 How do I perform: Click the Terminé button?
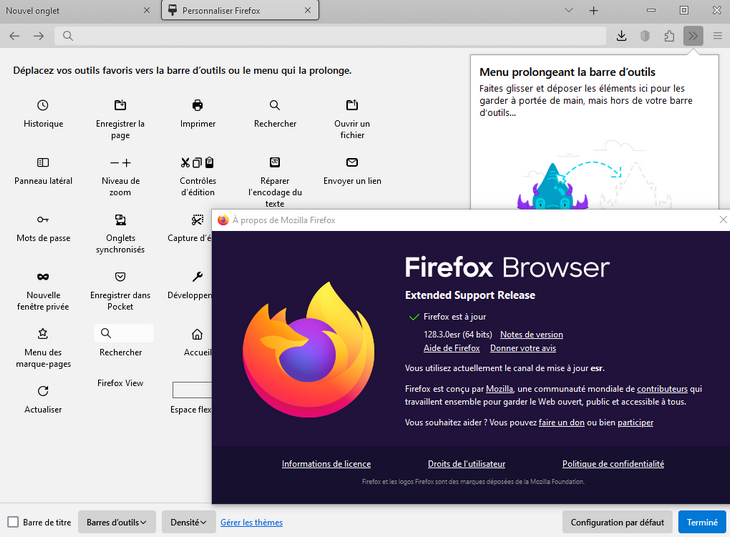[702, 522]
